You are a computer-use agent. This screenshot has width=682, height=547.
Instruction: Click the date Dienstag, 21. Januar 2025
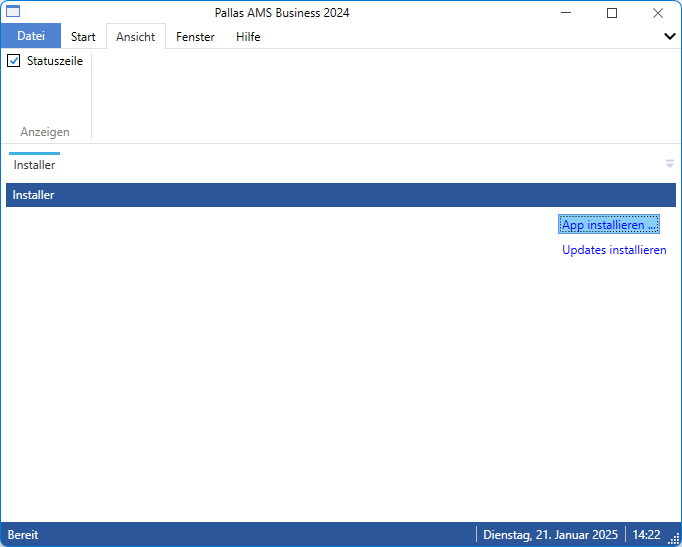[550, 534]
